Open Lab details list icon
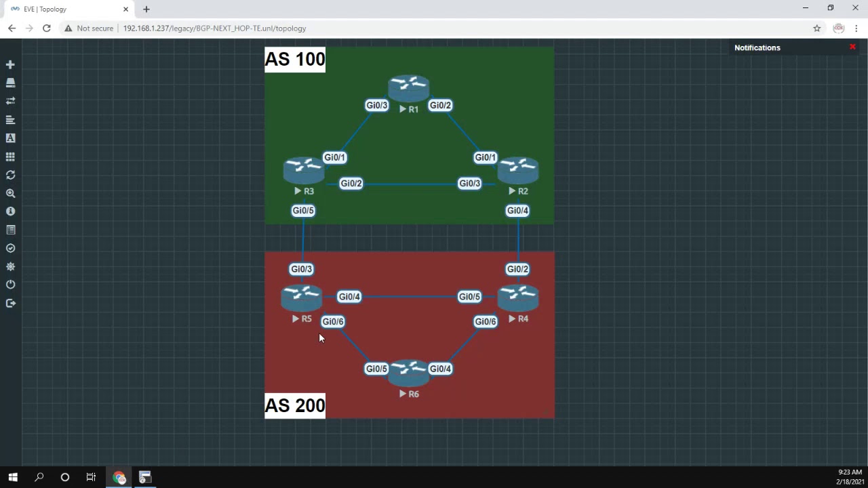The height and width of the screenshot is (488, 868). pos(10,230)
